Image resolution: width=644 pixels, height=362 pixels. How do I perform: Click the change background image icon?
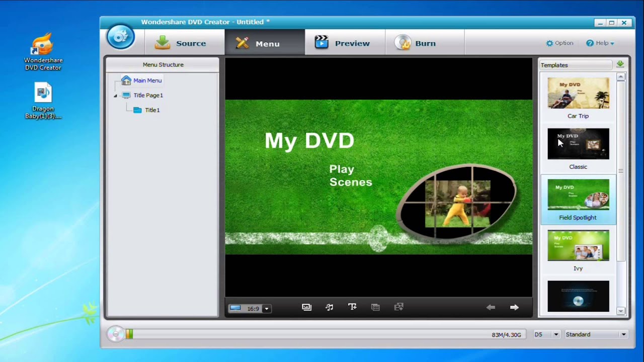click(306, 307)
